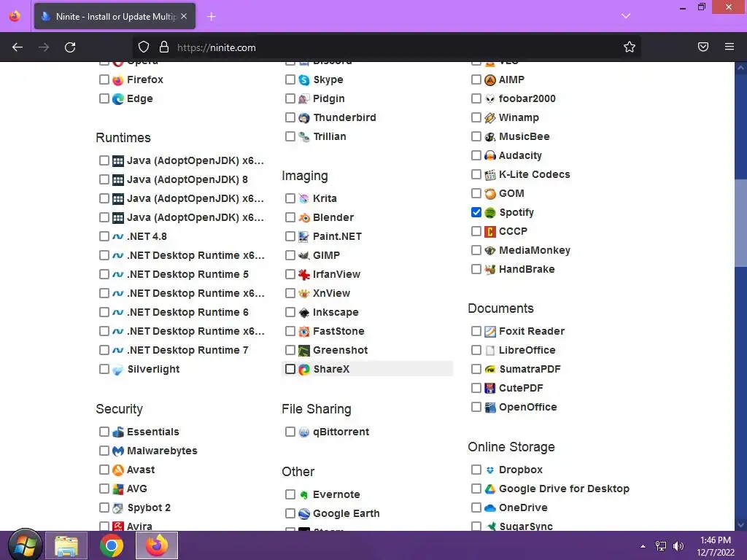
Task: Open Save to Pocket
Action: click(703, 47)
